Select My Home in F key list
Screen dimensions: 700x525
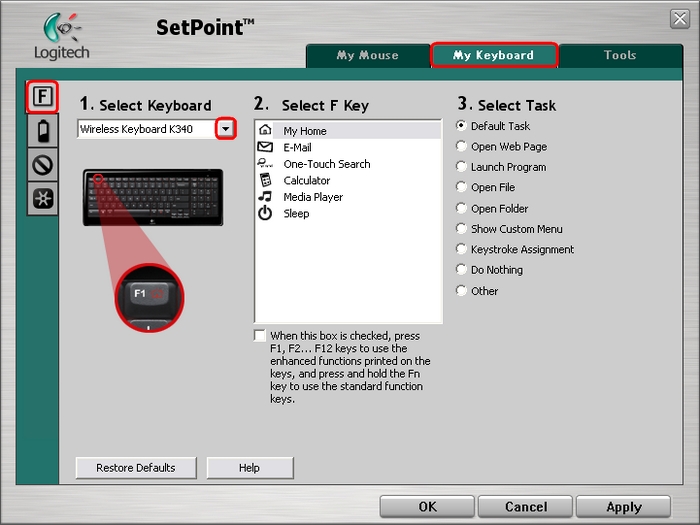click(348, 130)
